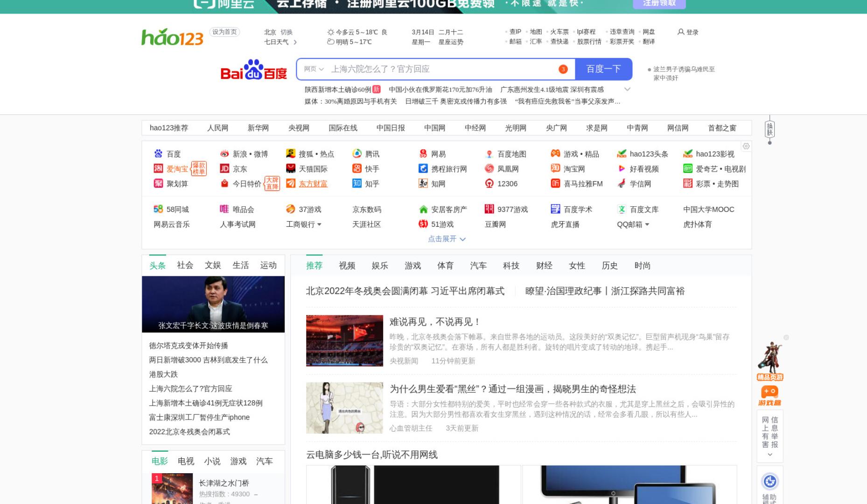Open the 精品页游 game character ad
Screen dimensions: 867x504
[x=769, y=362]
